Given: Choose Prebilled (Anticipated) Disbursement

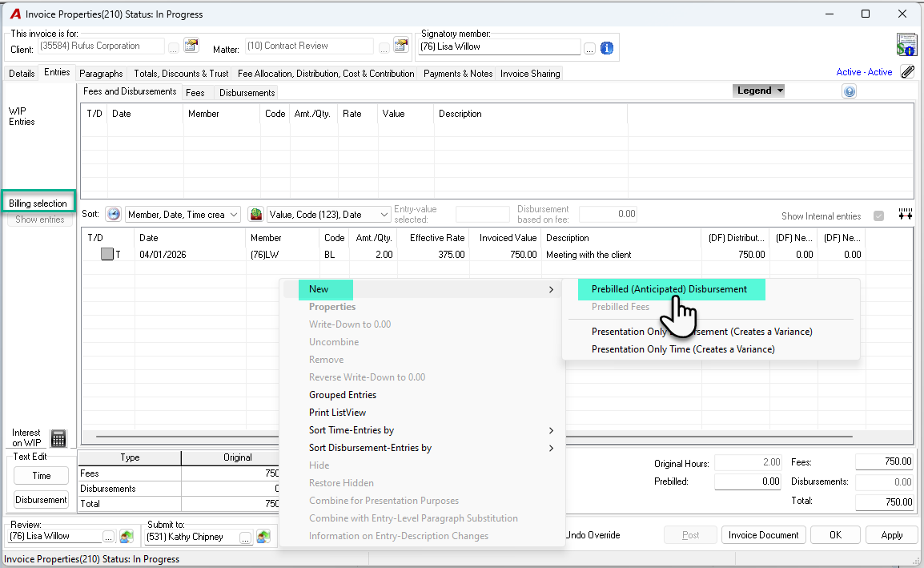Looking at the screenshot, I should (x=669, y=289).
